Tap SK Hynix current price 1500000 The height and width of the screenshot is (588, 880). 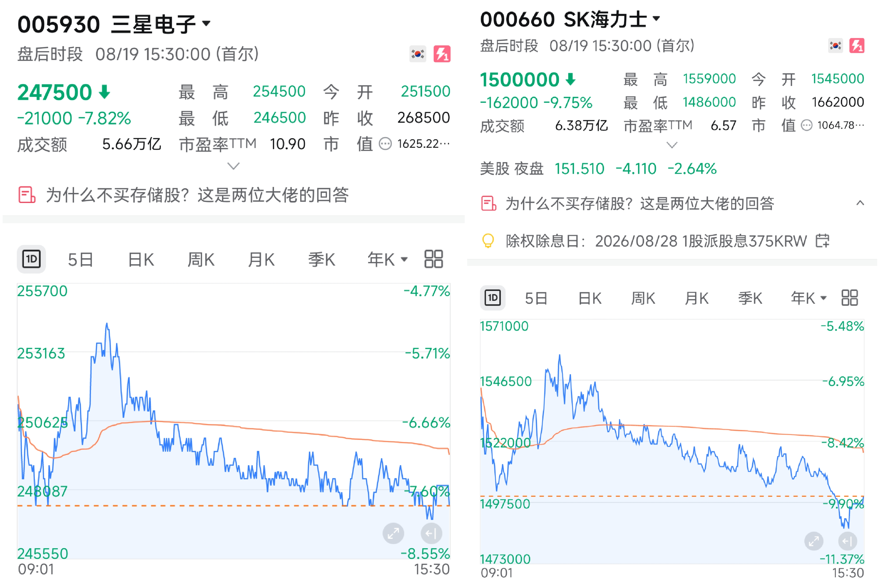520,79
